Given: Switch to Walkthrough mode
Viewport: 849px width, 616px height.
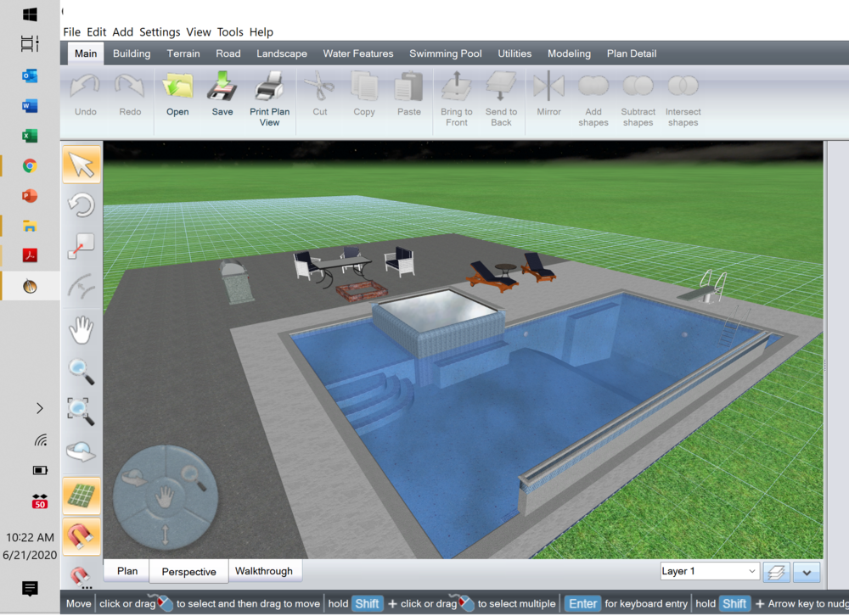Looking at the screenshot, I should (x=265, y=570).
